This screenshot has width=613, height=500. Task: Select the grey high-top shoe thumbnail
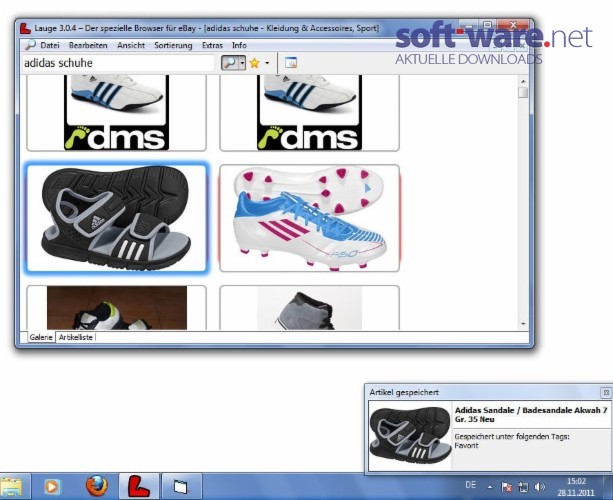(309, 308)
